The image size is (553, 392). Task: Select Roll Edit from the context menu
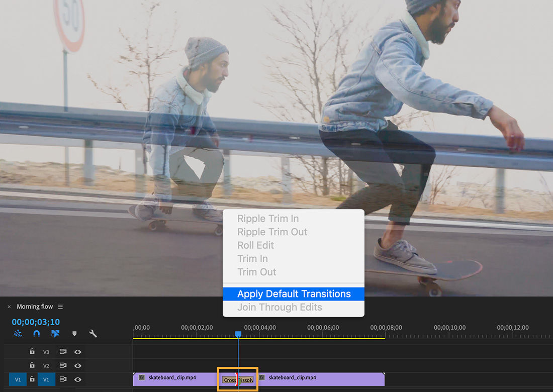pyautogui.click(x=255, y=245)
